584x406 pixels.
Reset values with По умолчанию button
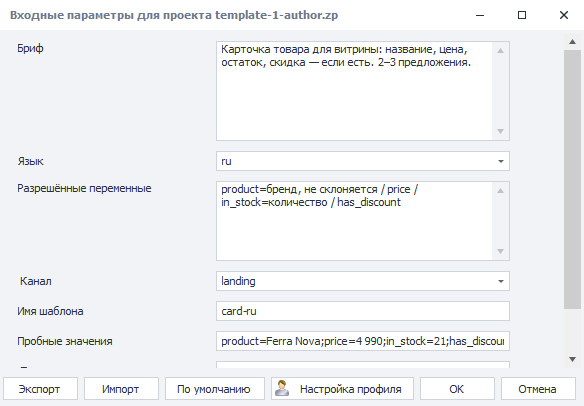215,389
